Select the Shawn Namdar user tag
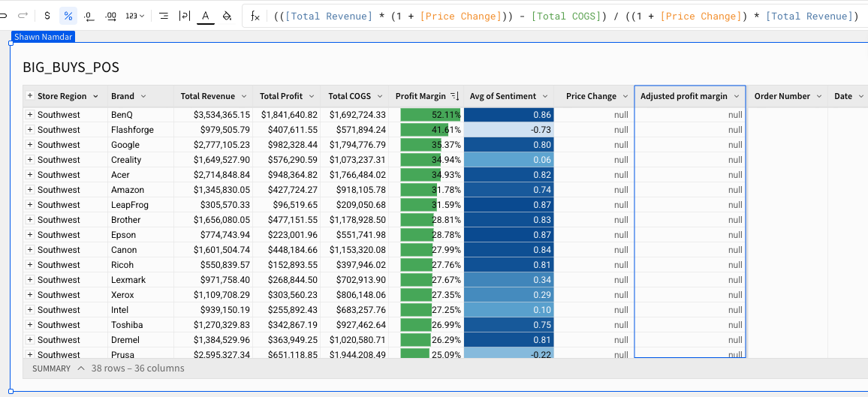The width and height of the screenshot is (868, 397). 43,37
